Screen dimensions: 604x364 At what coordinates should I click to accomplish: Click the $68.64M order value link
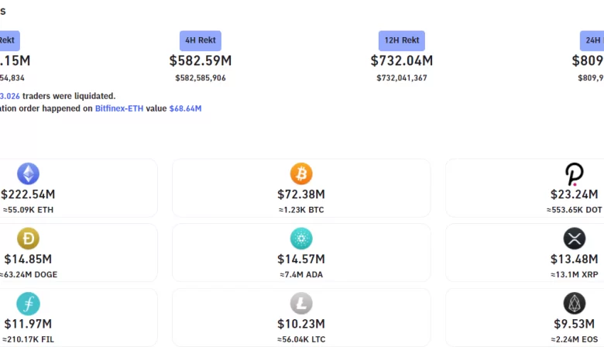(x=185, y=108)
